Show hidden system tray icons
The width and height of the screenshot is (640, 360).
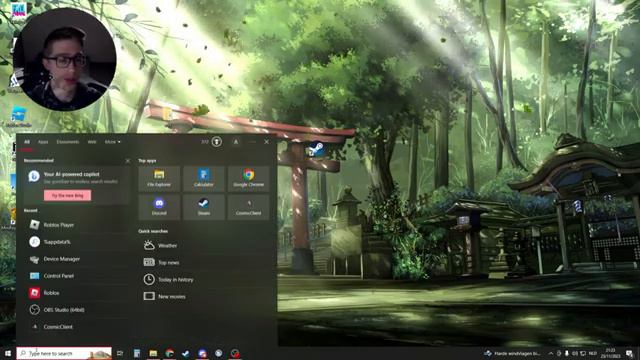coord(551,353)
